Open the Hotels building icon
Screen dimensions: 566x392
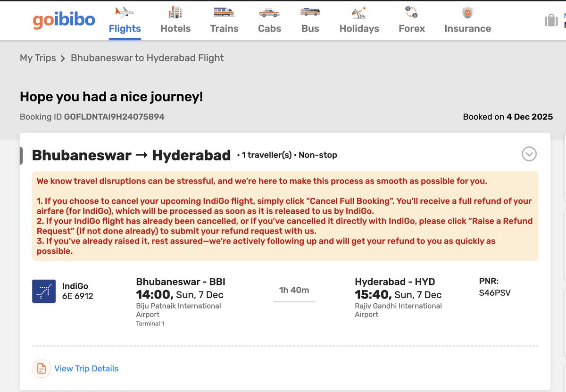(x=175, y=12)
